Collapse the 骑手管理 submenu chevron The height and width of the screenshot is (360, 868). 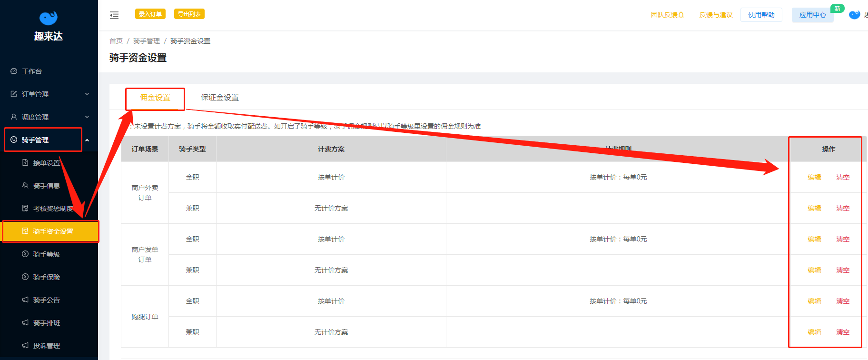tap(87, 140)
